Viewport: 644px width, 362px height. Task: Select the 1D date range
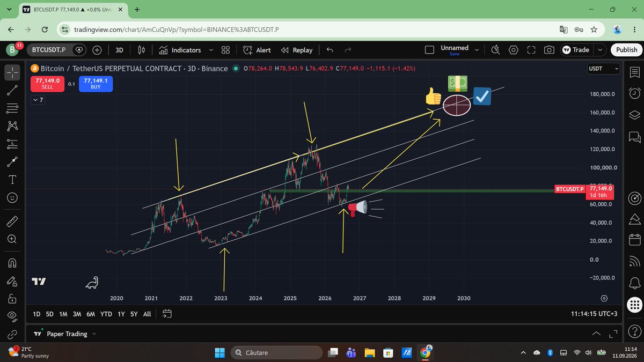[x=36, y=314]
